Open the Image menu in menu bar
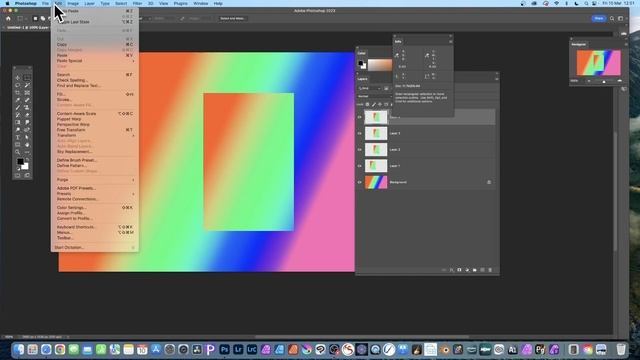Screen dimensions: 640x360 tap(73, 3)
